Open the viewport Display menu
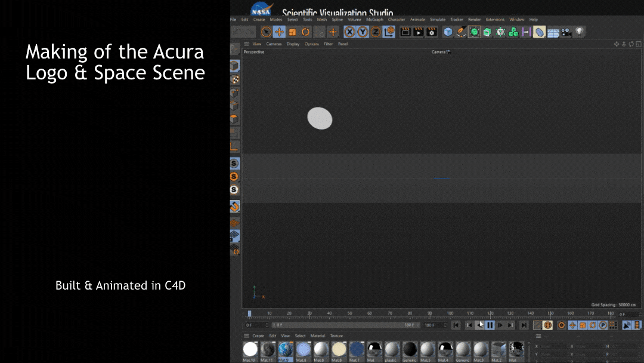The height and width of the screenshot is (363, 644). 293,44
